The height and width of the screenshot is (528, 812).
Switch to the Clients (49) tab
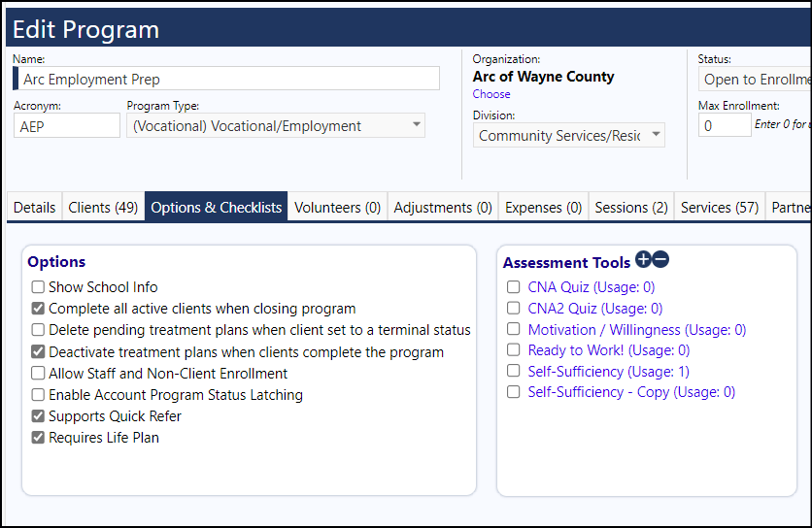pos(103,208)
